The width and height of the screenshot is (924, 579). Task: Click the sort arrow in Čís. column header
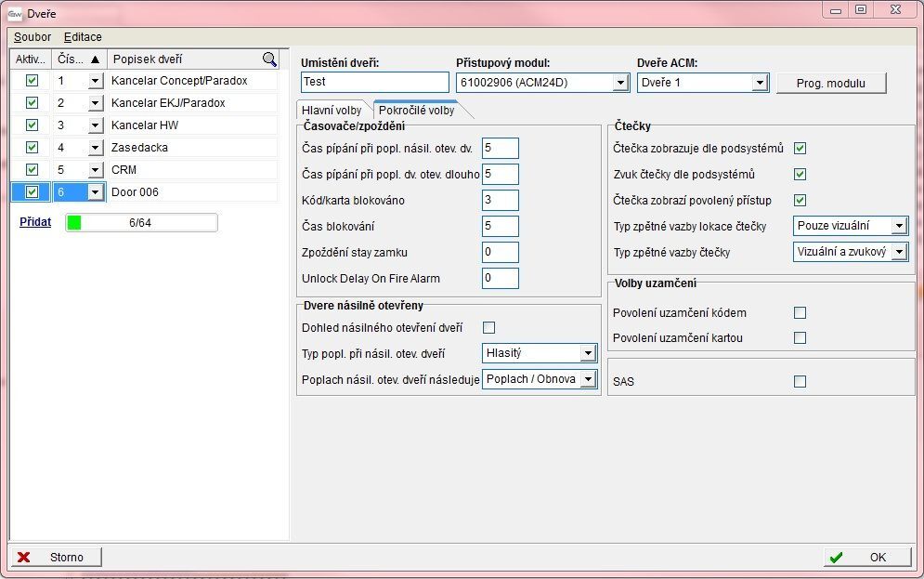pos(94,59)
